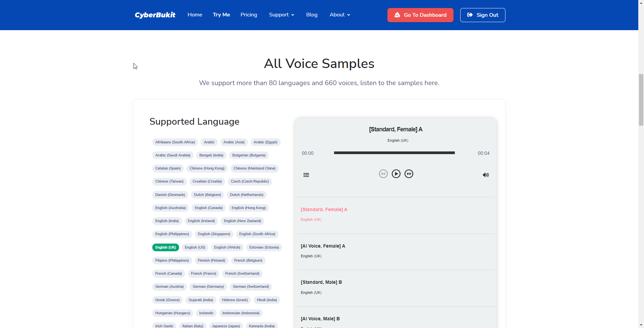Go to the Home page
Image resolution: width=644 pixels, height=328 pixels.
coord(195,15)
